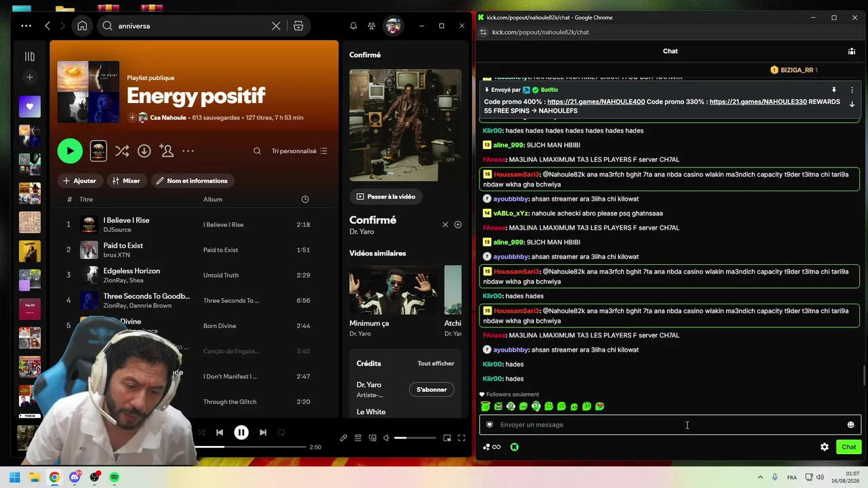This screenshot has width=868, height=488.
Task: Open the Tri personnalisé sort menu
Action: [x=299, y=151]
